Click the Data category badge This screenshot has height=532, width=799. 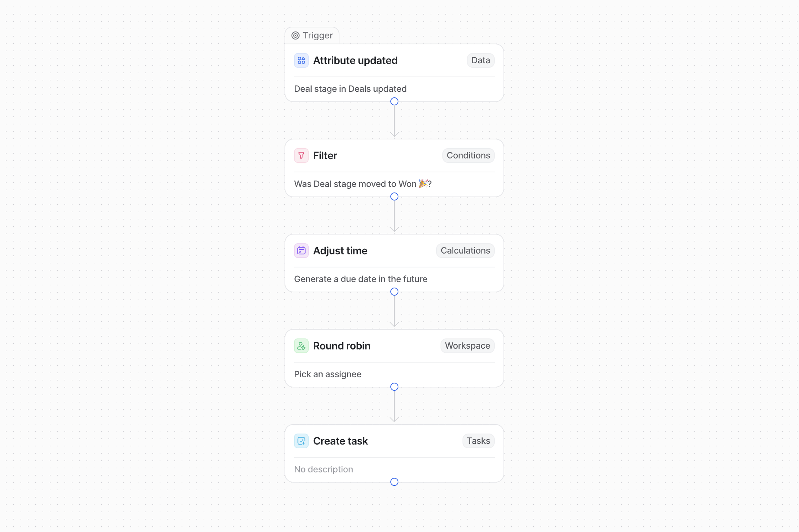point(480,60)
